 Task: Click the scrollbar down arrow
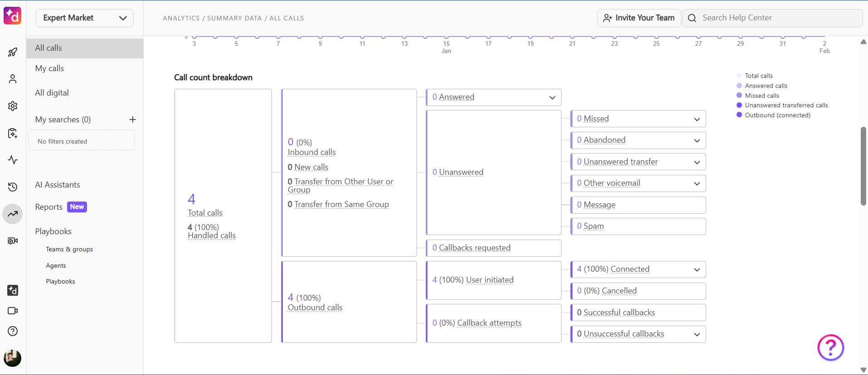(x=863, y=370)
